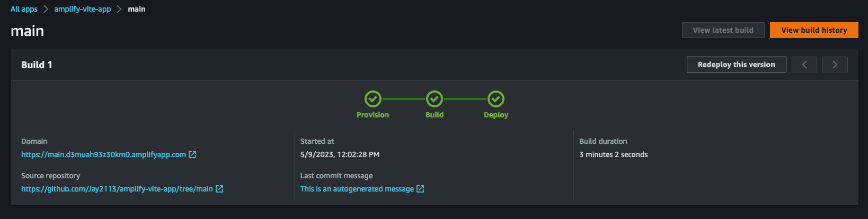The width and height of the screenshot is (868, 219).
Task: Click the Deploy stage label
Action: tap(496, 115)
